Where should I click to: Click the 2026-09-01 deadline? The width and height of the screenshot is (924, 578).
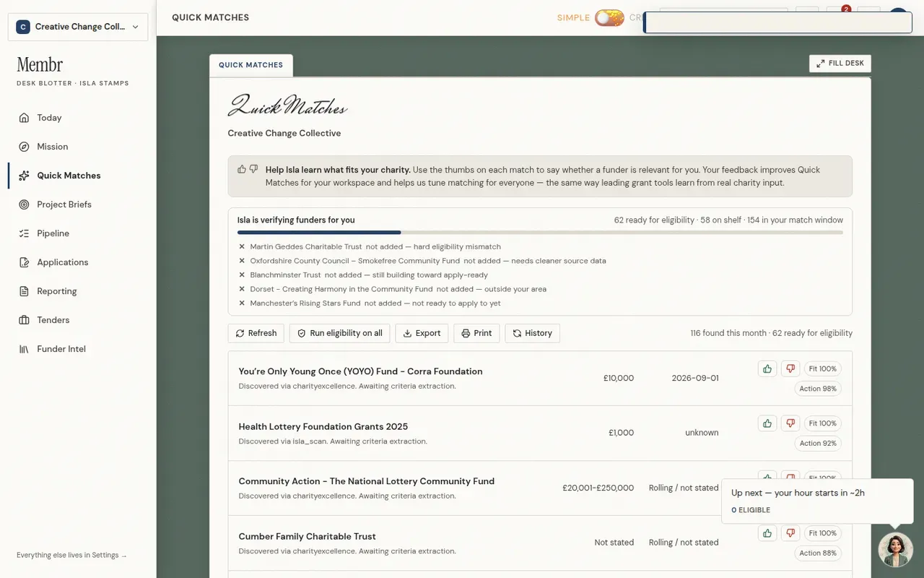pos(695,378)
